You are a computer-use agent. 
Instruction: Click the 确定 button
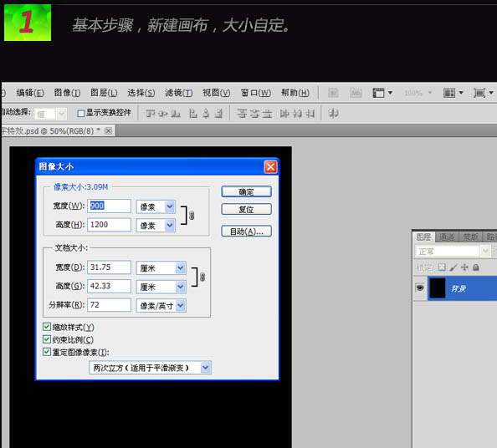pos(246,191)
